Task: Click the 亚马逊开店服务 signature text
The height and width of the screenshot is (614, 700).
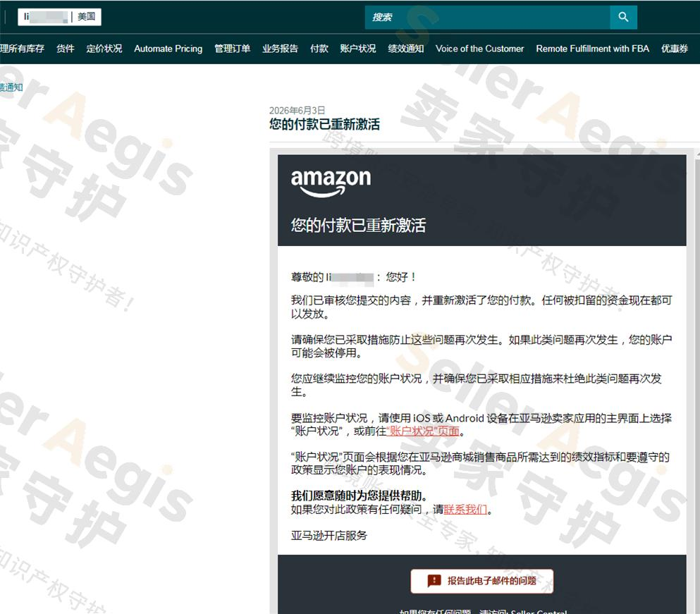Action: 329,535
